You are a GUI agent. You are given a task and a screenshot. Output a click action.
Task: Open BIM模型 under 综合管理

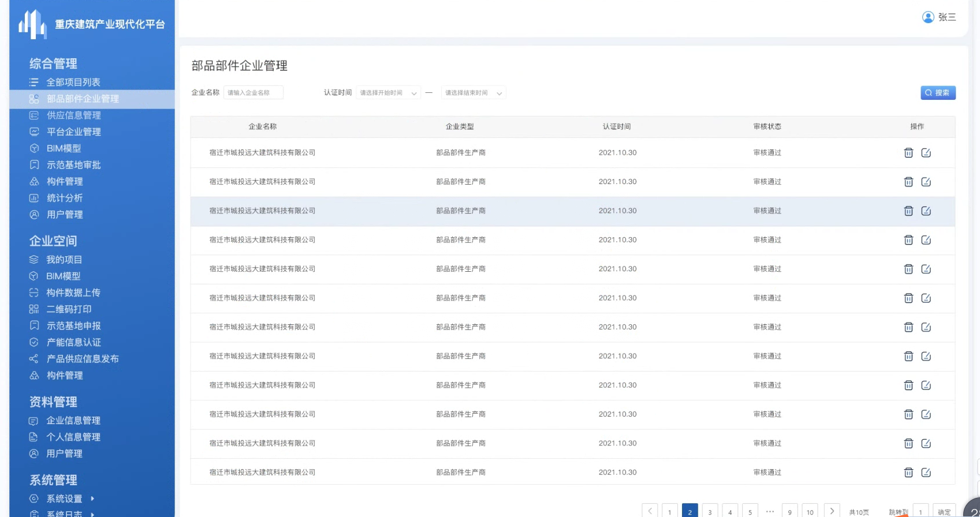[x=64, y=148]
